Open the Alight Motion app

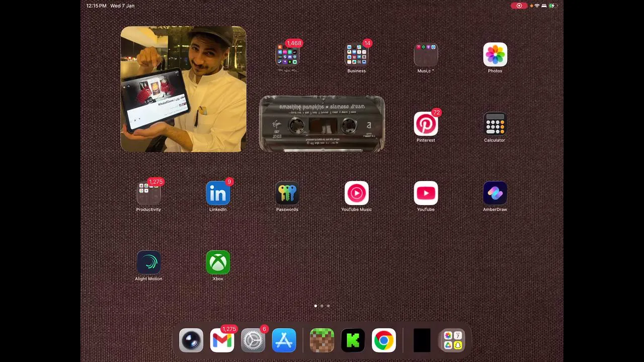tap(149, 263)
